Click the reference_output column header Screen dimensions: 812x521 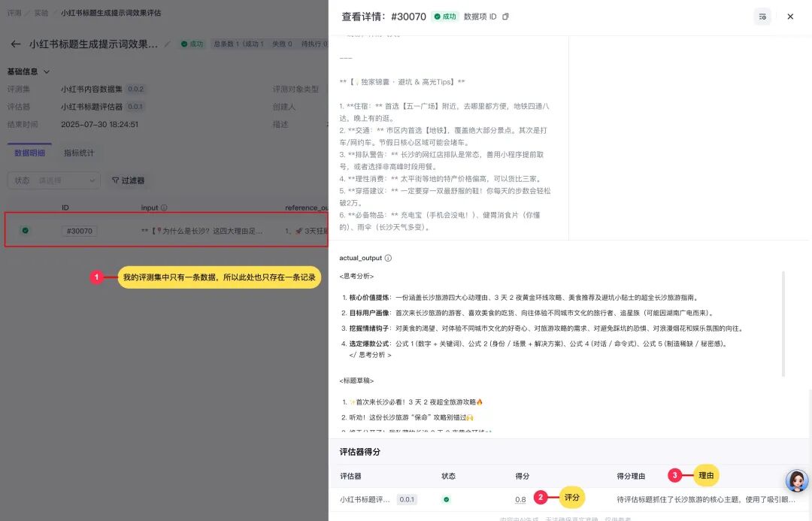307,207
